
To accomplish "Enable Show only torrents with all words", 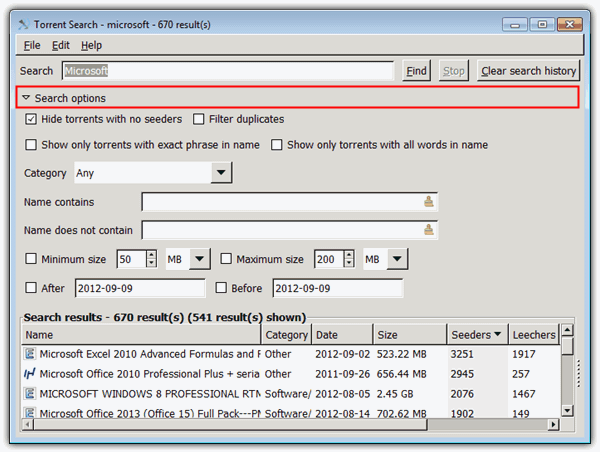I will click(277, 145).
